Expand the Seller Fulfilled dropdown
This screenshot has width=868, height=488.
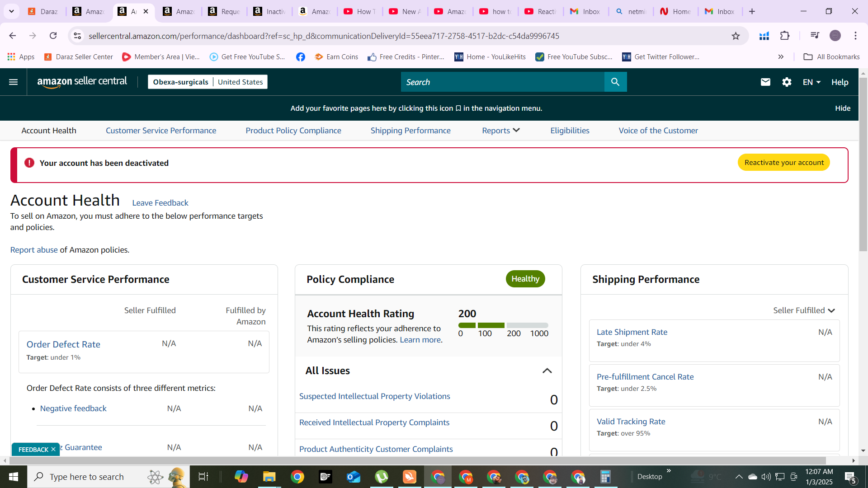click(804, 310)
